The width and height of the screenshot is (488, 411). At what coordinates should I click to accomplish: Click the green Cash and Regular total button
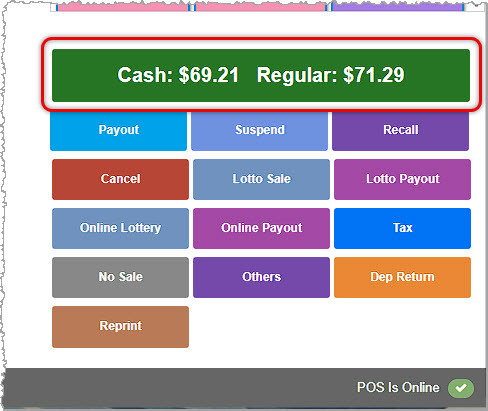click(261, 75)
